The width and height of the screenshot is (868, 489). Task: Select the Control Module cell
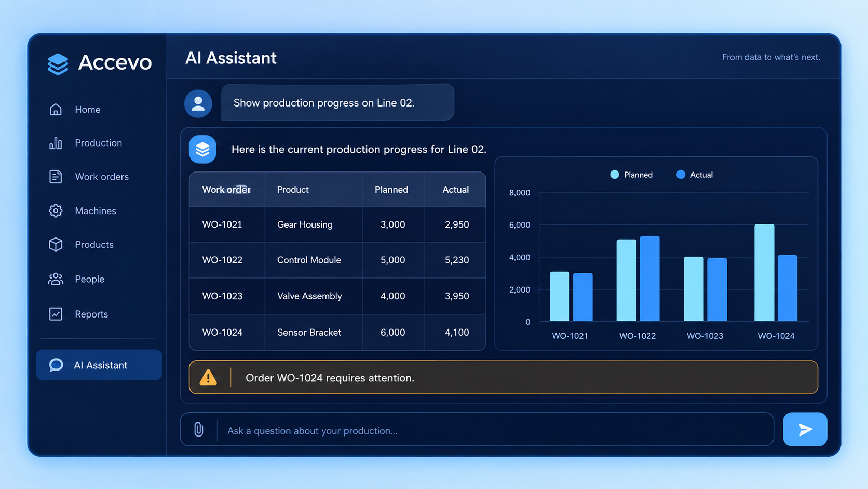click(x=314, y=260)
